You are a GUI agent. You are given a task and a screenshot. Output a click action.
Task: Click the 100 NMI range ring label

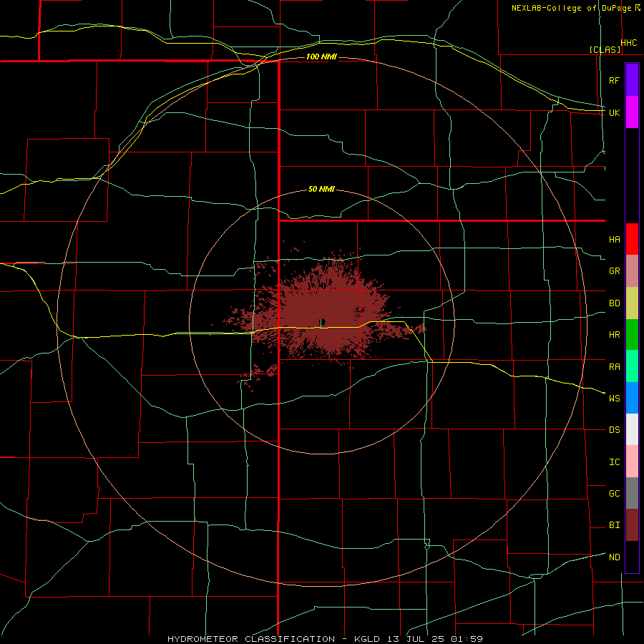[x=321, y=57]
